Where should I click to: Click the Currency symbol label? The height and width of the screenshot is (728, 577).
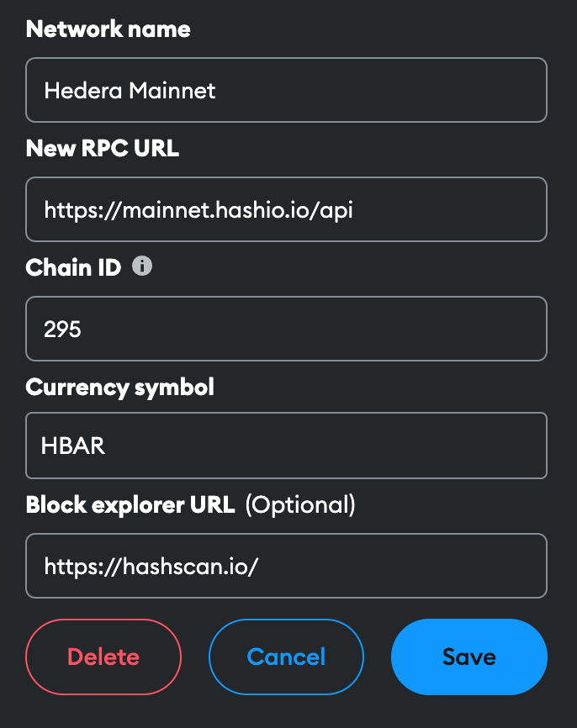tap(120, 388)
